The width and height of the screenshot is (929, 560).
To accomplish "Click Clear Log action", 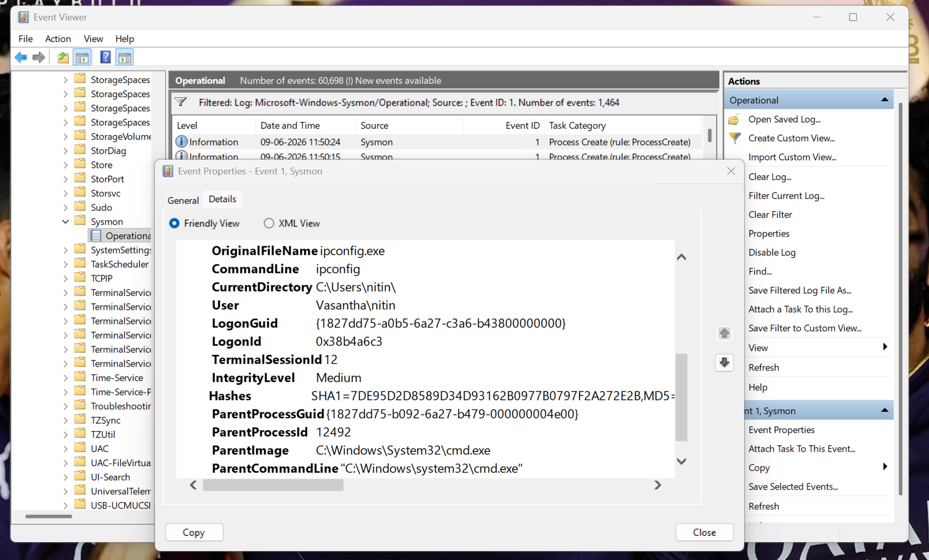I will (x=770, y=177).
